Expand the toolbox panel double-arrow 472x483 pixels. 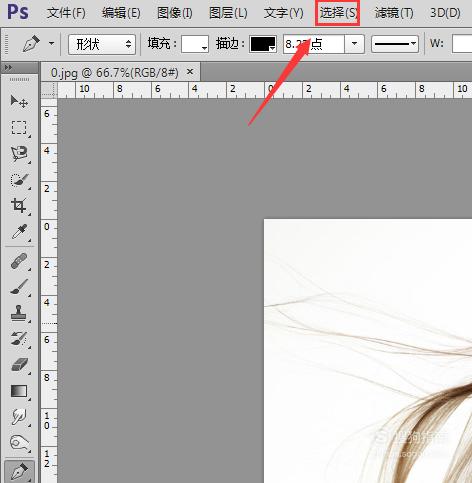(8, 68)
